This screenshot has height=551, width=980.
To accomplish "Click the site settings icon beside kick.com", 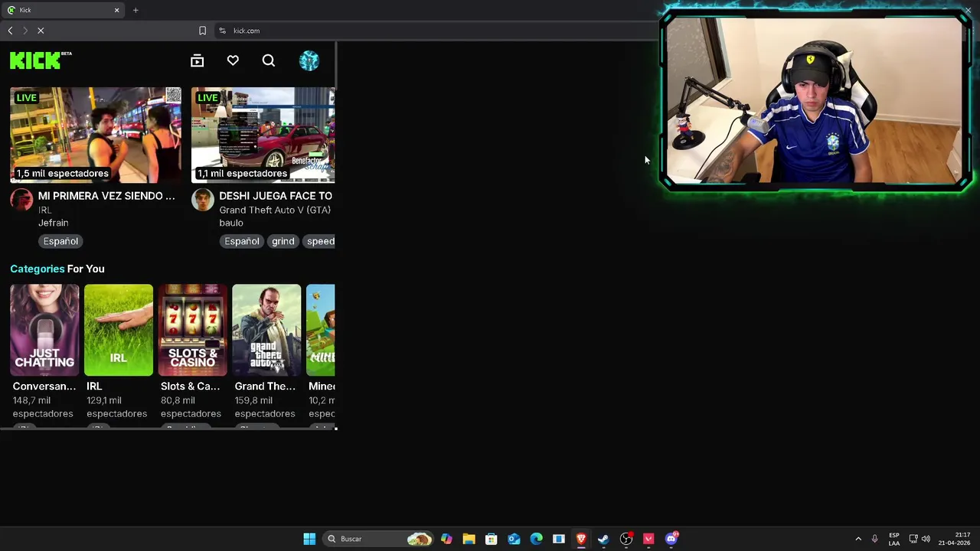I will pyautogui.click(x=222, y=31).
